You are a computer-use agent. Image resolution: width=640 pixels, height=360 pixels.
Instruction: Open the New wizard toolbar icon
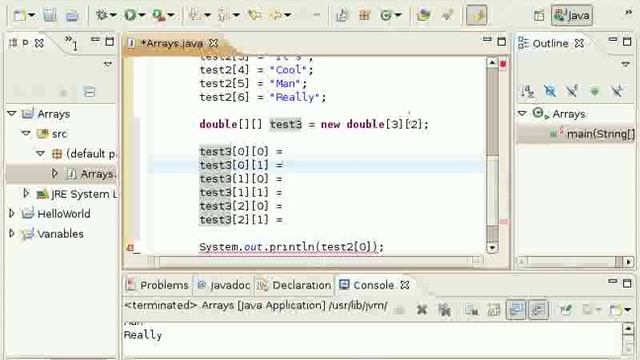[x=20, y=16]
